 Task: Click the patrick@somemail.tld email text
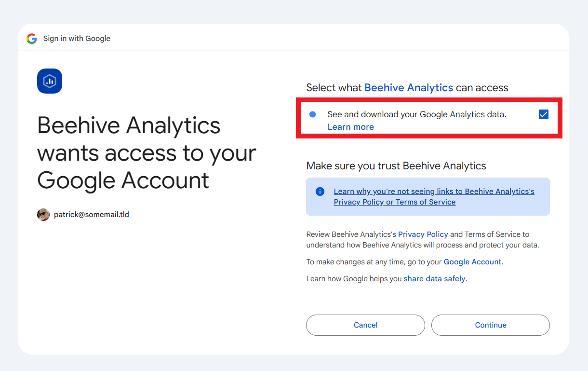point(92,215)
